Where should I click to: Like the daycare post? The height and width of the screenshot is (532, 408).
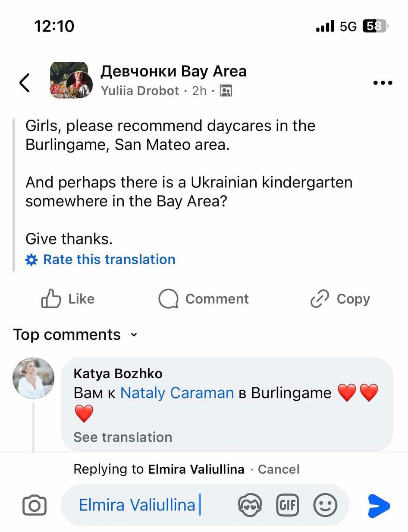click(x=68, y=299)
